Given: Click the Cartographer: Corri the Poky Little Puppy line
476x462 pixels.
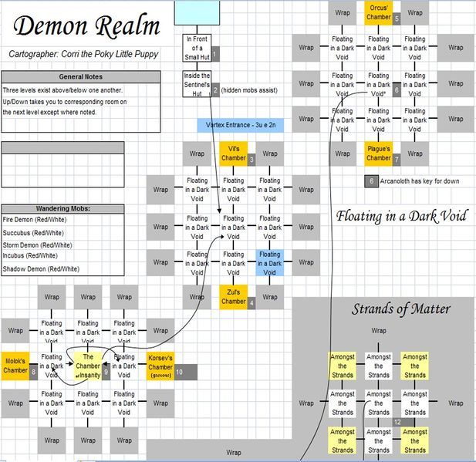Looking at the screenshot, I should pyautogui.click(x=83, y=54).
